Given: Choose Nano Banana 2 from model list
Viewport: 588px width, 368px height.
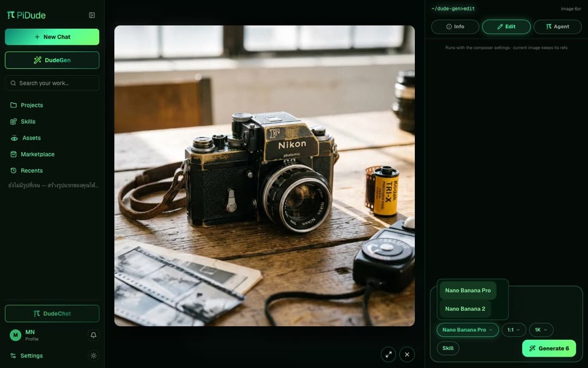Looking at the screenshot, I should coord(465,309).
